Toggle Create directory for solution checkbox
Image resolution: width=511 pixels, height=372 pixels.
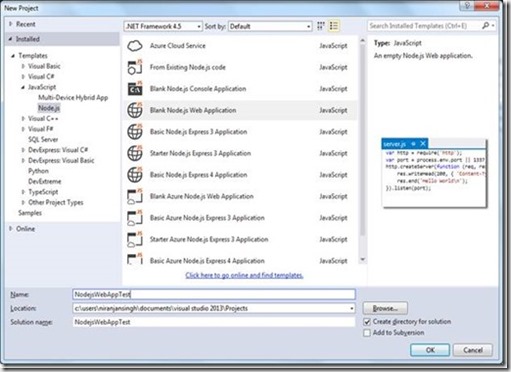[x=367, y=322]
